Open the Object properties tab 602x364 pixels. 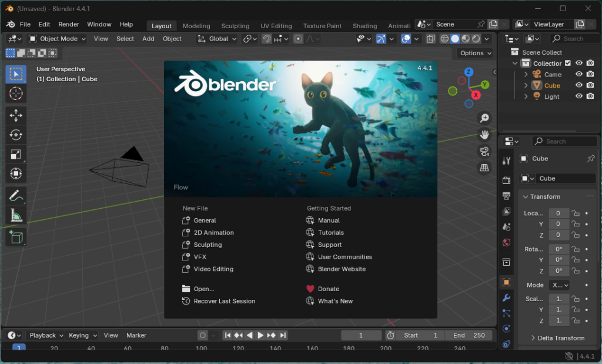[x=506, y=282]
